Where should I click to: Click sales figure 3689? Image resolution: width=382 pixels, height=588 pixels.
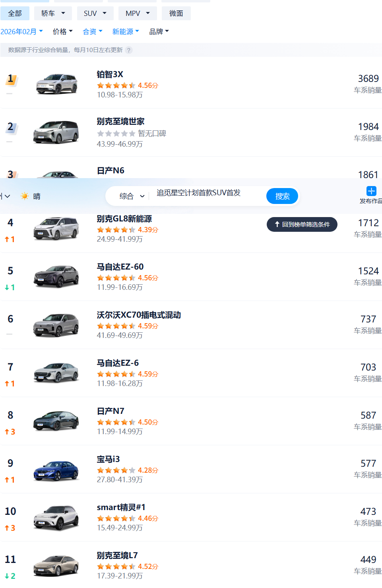click(x=368, y=78)
